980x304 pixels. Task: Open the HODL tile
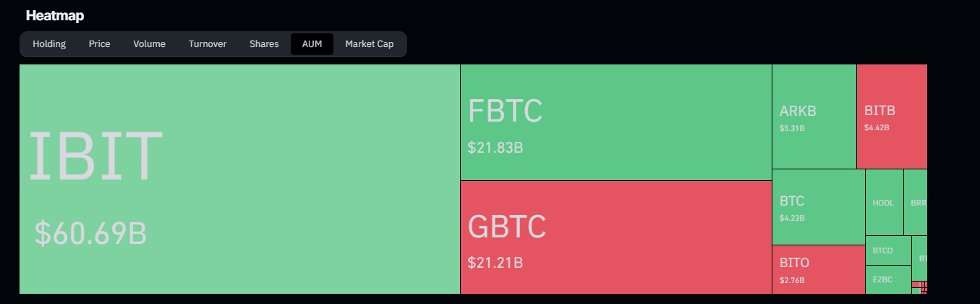pos(884,203)
